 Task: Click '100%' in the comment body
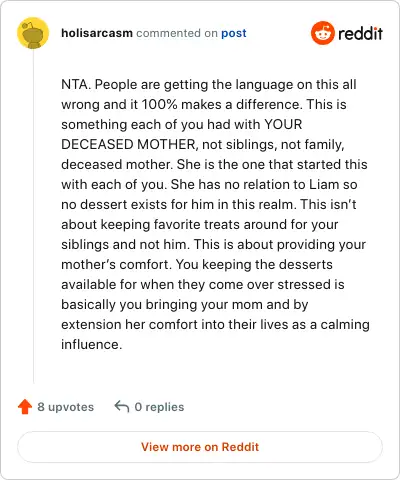coord(159,104)
